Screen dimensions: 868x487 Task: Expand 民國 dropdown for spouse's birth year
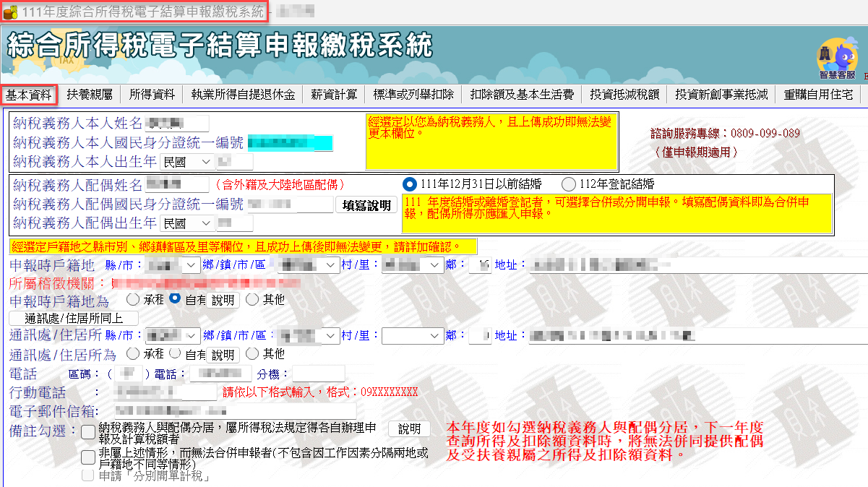(x=186, y=223)
